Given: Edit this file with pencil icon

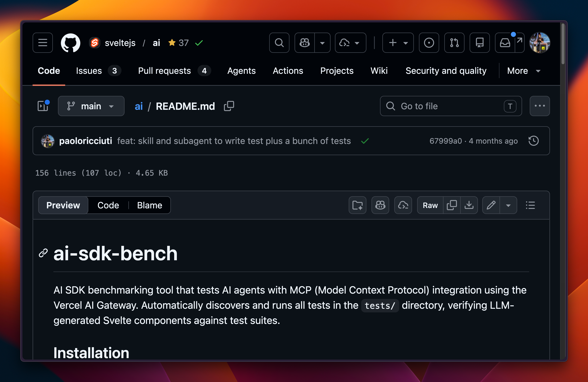Looking at the screenshot, I should [x=491, y=205].
